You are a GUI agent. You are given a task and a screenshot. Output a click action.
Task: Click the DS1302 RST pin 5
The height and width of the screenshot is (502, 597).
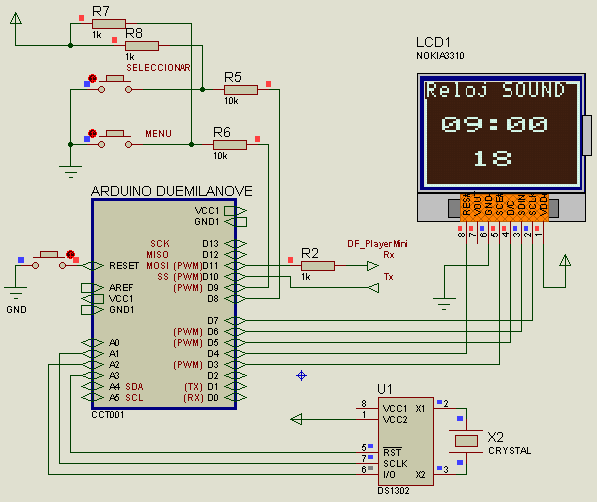(367, 452)
